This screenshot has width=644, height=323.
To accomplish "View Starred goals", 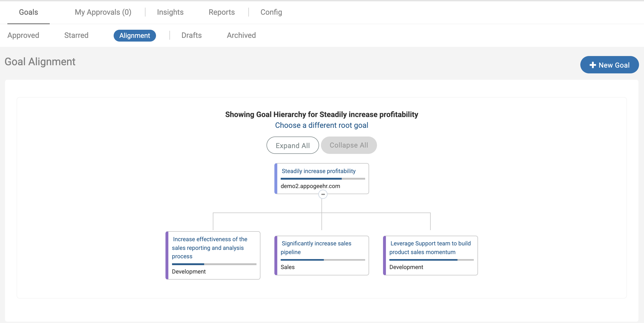I will (76, 35).
